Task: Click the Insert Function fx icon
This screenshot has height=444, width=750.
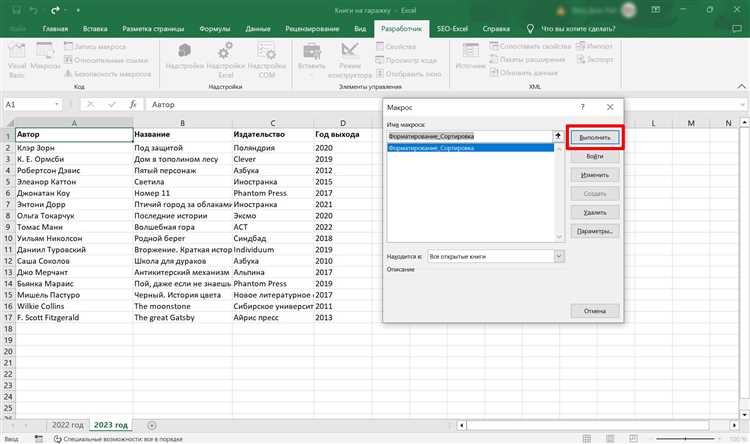Action: tap(133, 104)
